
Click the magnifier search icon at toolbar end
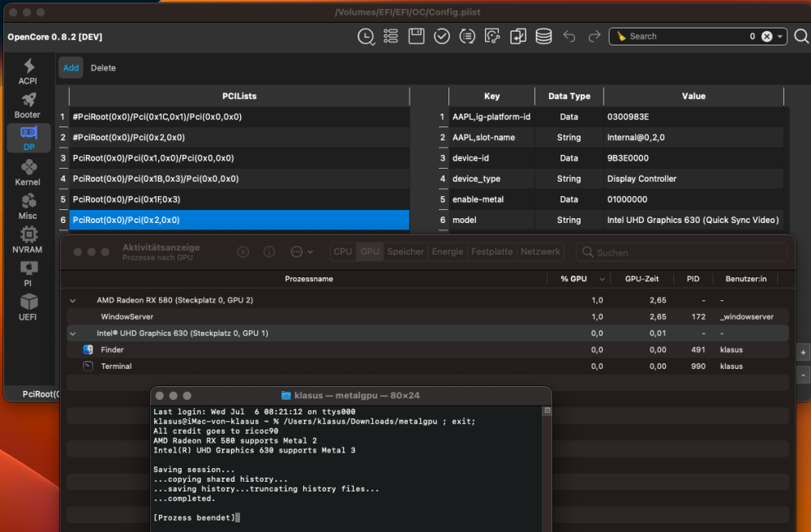coord(801,36)
